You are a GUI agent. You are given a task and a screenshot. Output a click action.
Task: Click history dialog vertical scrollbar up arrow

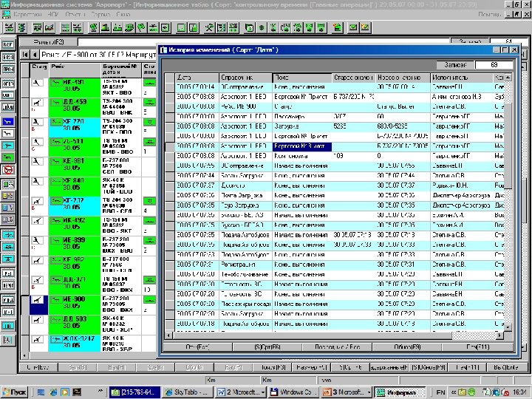(x=508, y=78)
